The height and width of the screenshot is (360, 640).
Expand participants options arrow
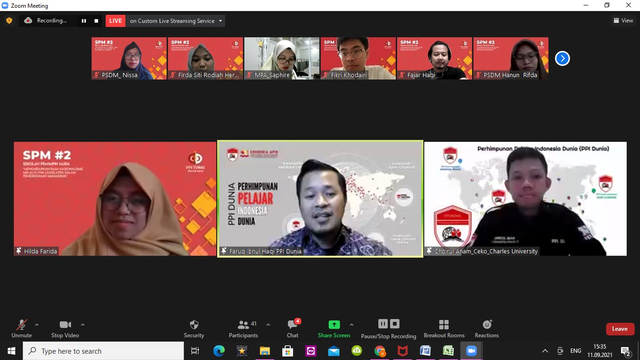268,325
